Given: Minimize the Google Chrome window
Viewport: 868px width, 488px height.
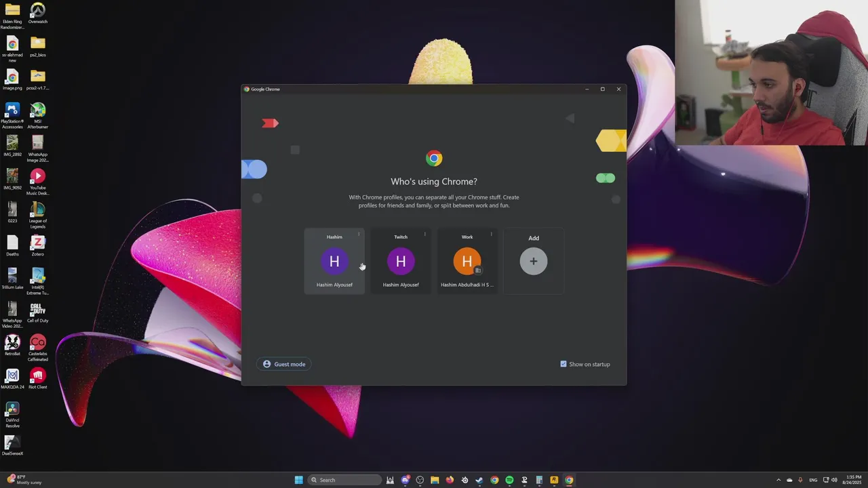Looking at the screenshot, I should (x=587, y=89).
